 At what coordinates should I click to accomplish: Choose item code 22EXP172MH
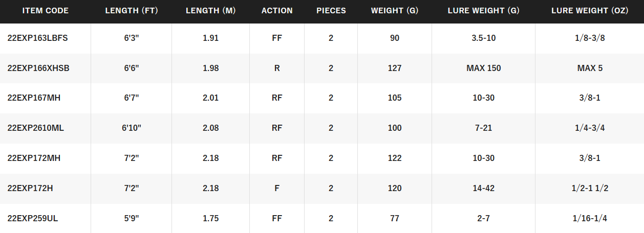34,158
